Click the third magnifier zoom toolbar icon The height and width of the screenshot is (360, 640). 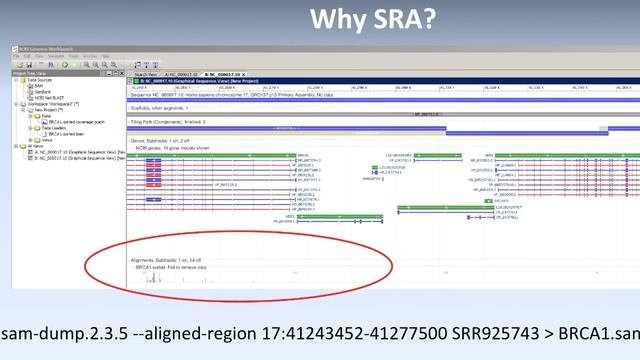coord(104,65)
